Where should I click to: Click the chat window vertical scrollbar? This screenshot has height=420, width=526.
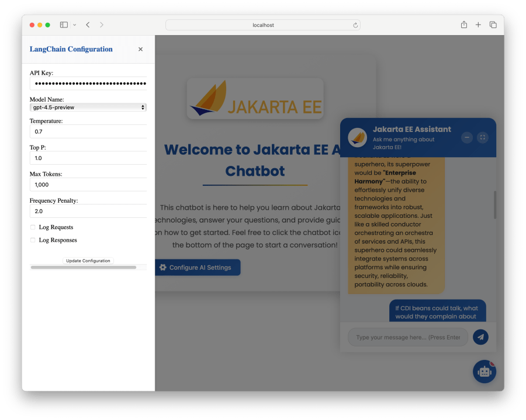click(x=495, y=205)
